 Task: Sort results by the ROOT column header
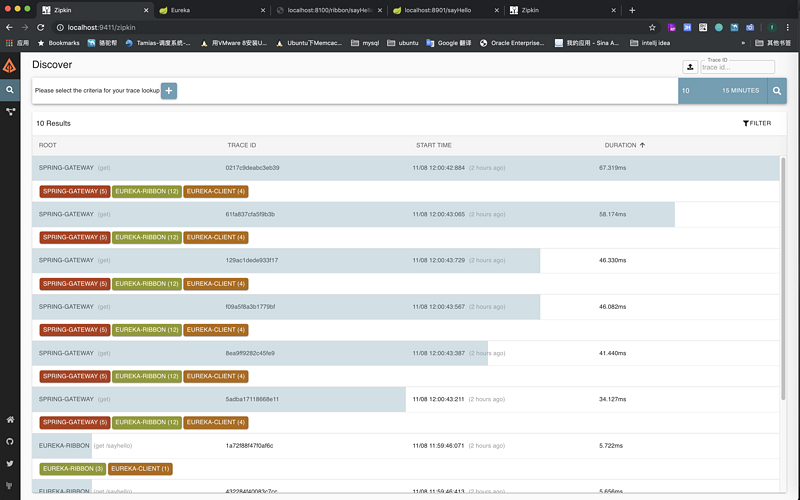pyautogui.click(x=47, y=145)
